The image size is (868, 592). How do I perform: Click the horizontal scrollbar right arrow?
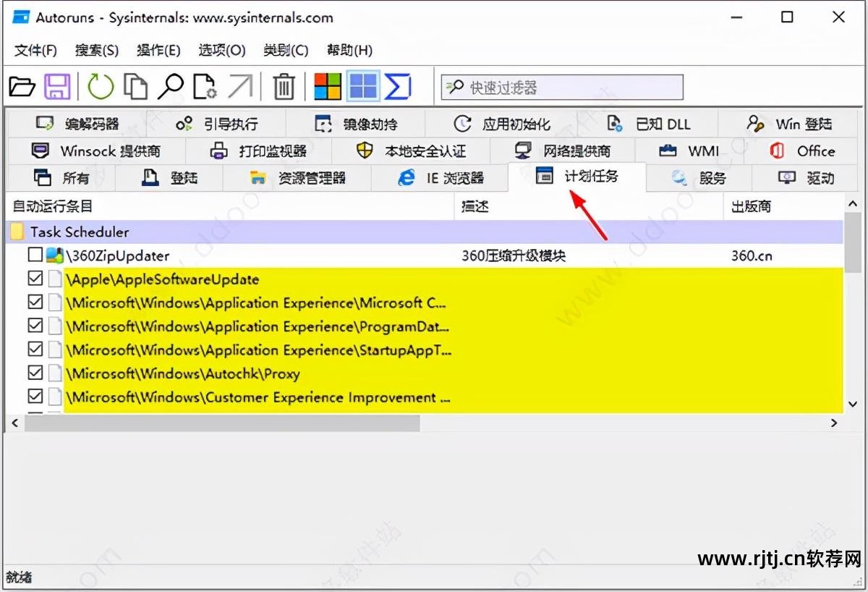coord(833,423)
